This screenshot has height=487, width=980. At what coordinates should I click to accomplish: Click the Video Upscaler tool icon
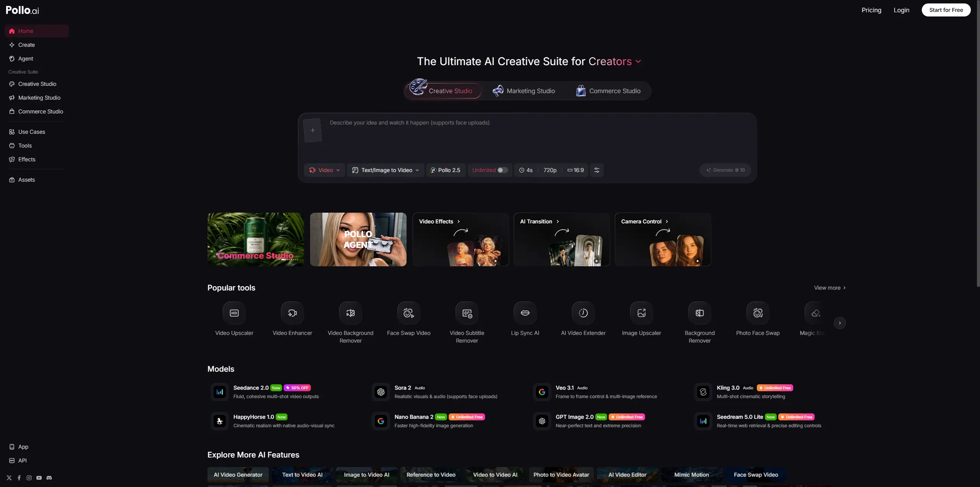click(234, 313)
